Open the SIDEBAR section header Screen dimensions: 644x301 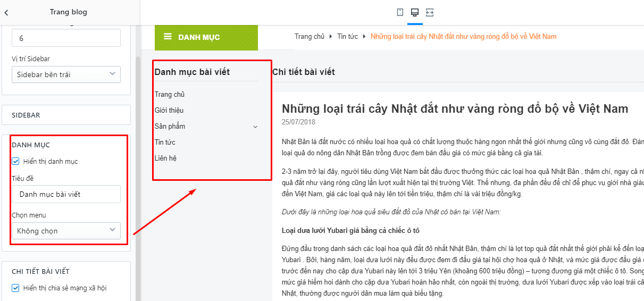click(66, 115)
